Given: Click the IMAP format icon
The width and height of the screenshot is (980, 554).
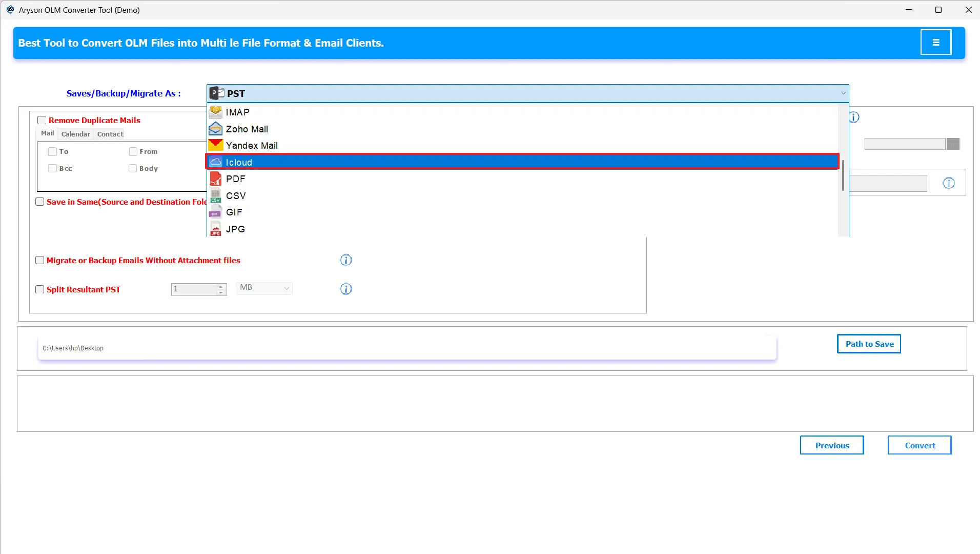Looking at the screenshot, I should click(x=216, y=111).
